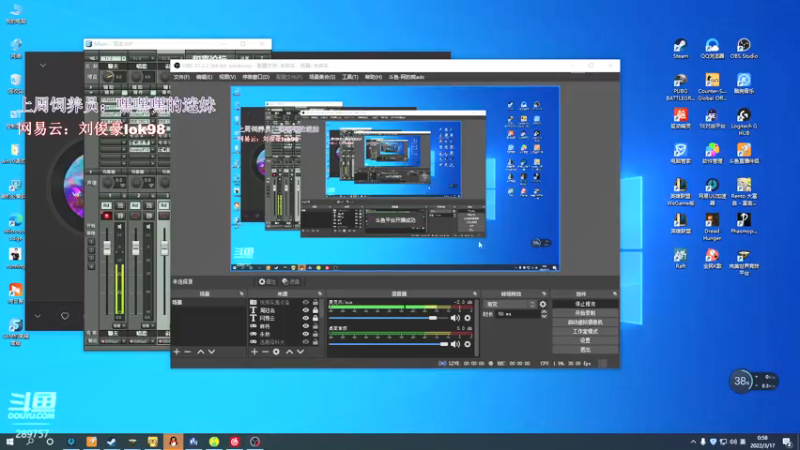The image size is (800, 450).
Task: Decrease transition duration with down stepper
Action: pyautogui.click(x=543, y=316)
